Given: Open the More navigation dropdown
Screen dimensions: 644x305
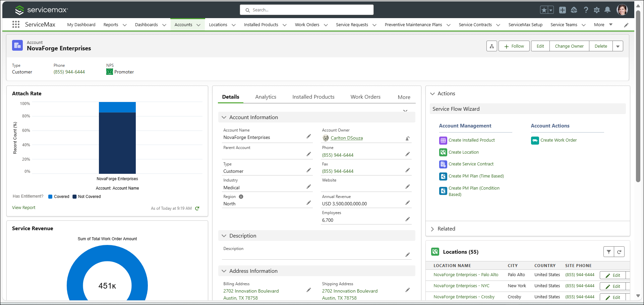Looking at the screenshot, I should [603, 24].
